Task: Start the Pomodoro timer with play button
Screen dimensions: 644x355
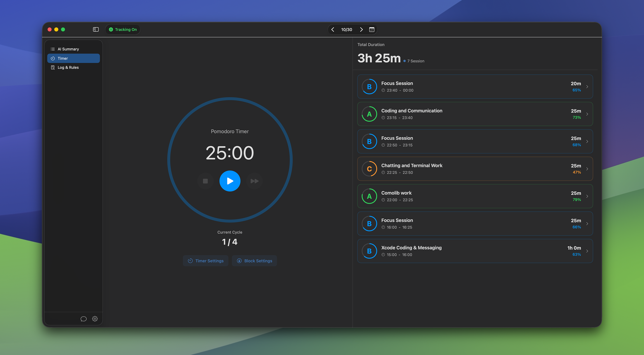Action: point(230,181)
